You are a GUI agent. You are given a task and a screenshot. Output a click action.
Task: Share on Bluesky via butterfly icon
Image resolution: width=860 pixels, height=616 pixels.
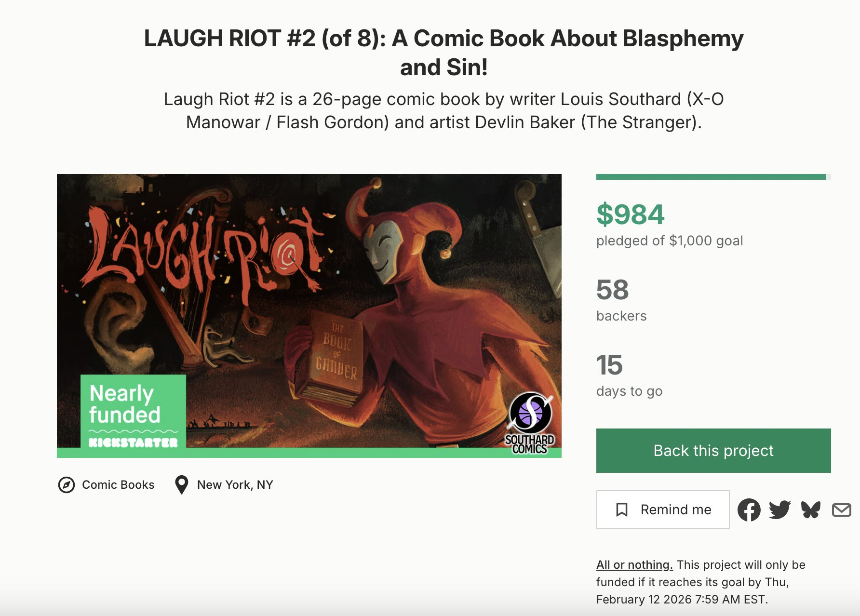tap(810, 510)
